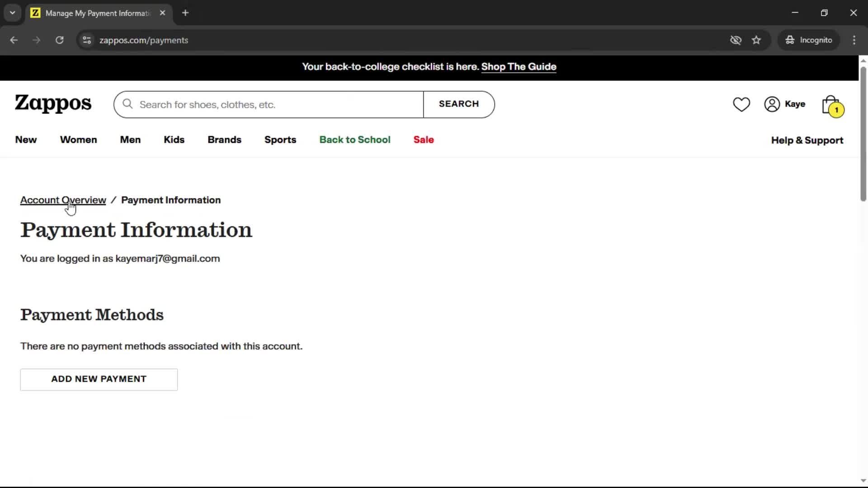Click the SEARCH button
This screenshot has height=488, width=868.
(x=459, y=104)
